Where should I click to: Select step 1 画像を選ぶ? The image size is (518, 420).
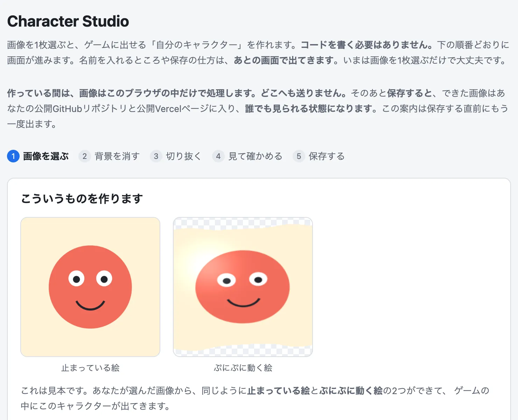(38, 156)
